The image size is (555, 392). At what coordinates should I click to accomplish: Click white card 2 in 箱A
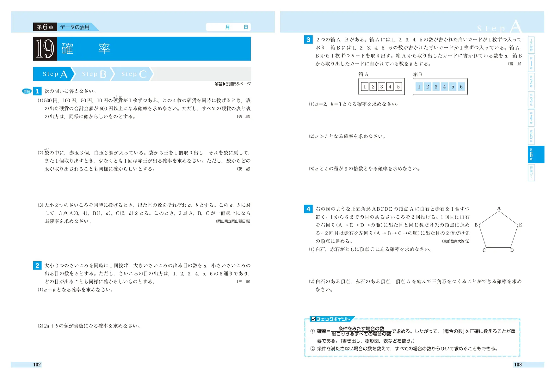tap(373, 87)
